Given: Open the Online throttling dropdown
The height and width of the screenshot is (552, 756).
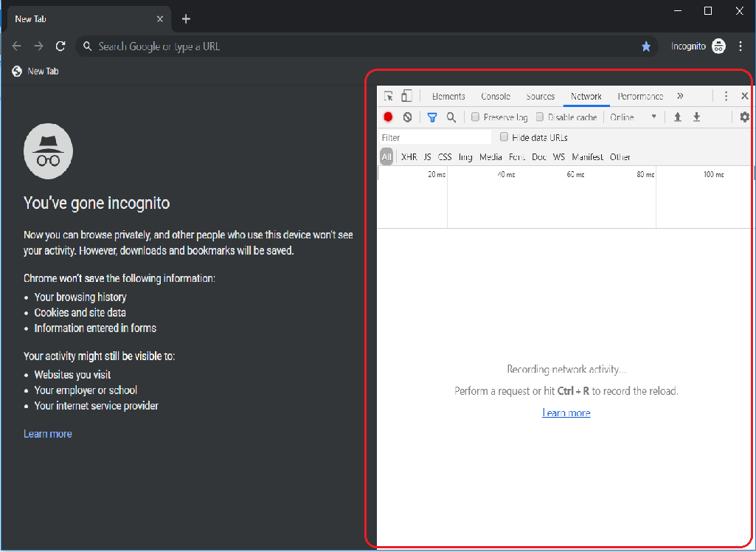Looking at the screenshot, I should point(633,117).
